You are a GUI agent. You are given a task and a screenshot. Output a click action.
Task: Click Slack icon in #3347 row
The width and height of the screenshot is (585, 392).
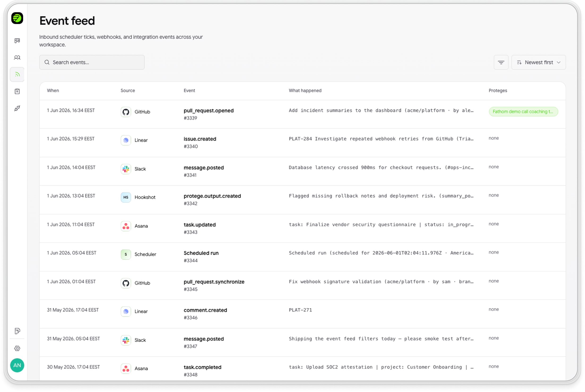126,340
